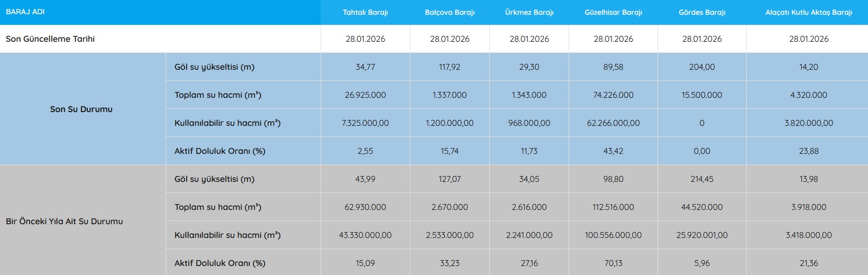The image size is (868, 275).
Task: Click Tahtalı's previous-year fill rate 15,09
Action: coord(365,263)
